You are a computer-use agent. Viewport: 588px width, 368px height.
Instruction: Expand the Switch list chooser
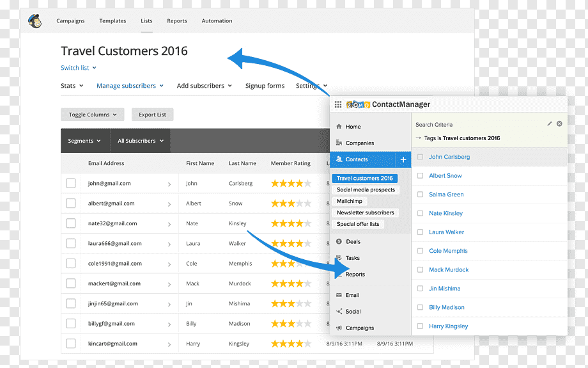point(79,68)
